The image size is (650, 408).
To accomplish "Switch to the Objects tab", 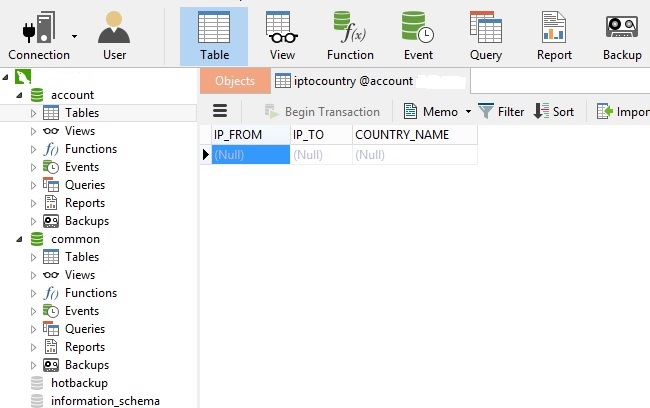I will tap(235, 81).
